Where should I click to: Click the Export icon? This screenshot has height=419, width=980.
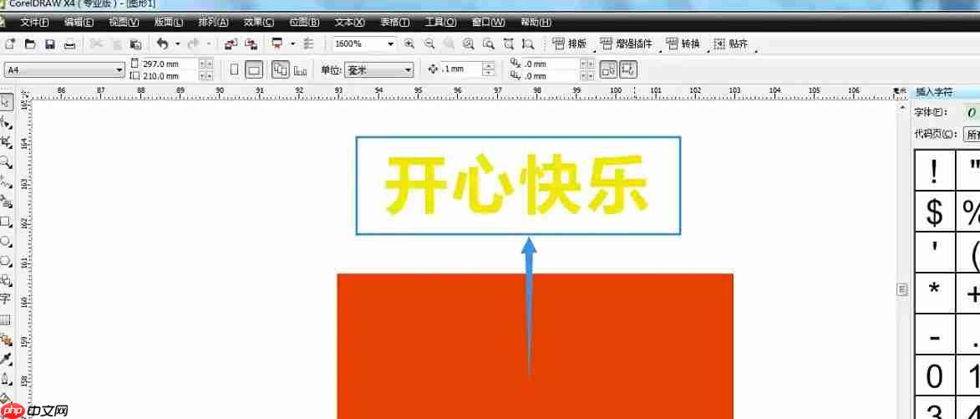251,44
